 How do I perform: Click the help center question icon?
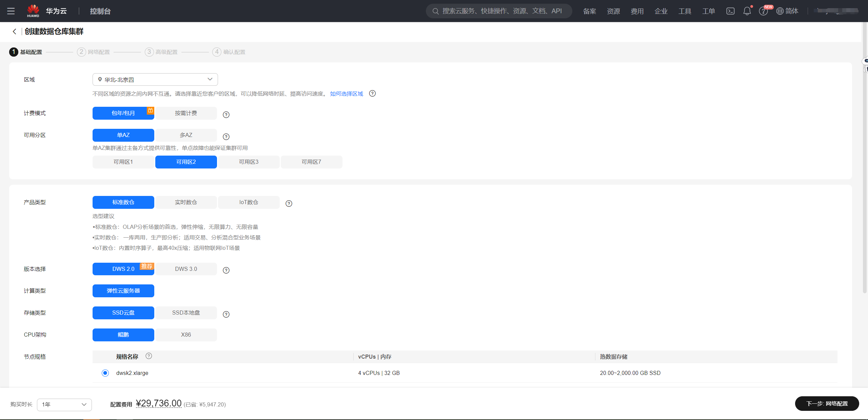pyautogui.click(x=763, y=11)
